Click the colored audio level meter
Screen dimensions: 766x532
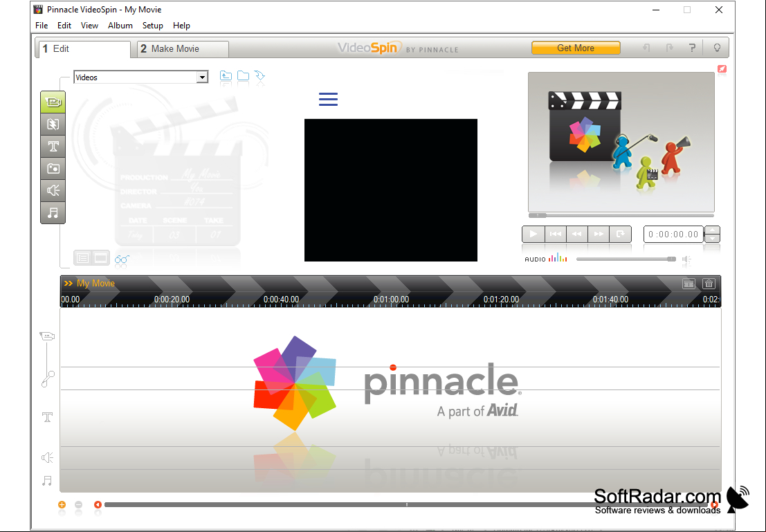[x=558, y=258]
